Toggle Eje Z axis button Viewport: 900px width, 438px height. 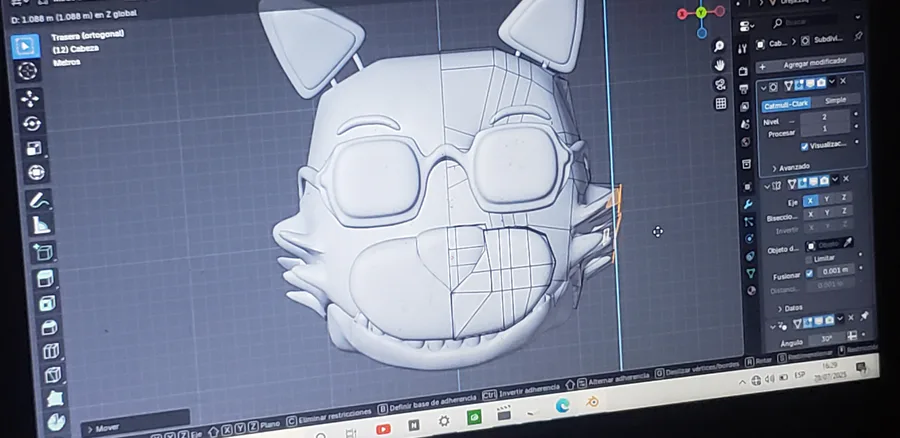tap(843, 197)
